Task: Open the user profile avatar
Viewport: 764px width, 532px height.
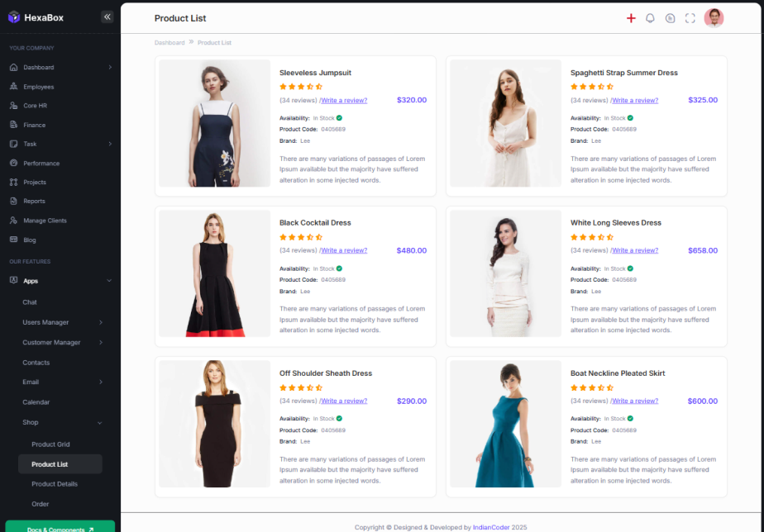Action: [714, 18]
